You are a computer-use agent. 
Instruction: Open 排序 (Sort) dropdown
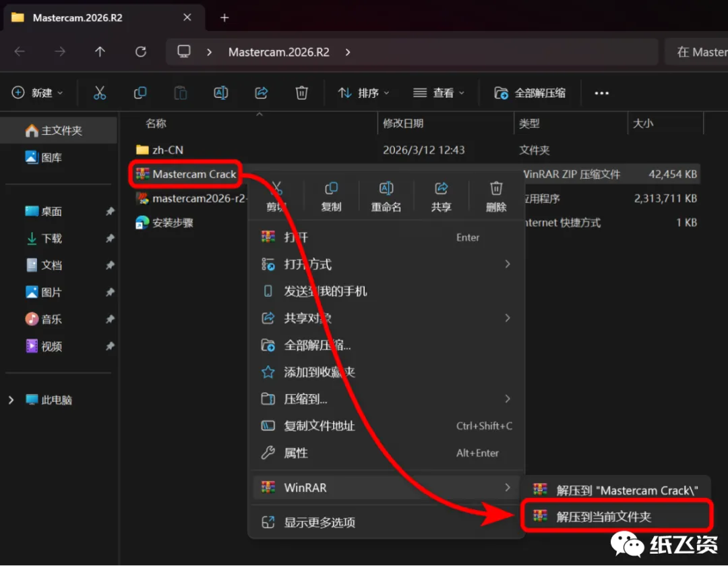363,93
